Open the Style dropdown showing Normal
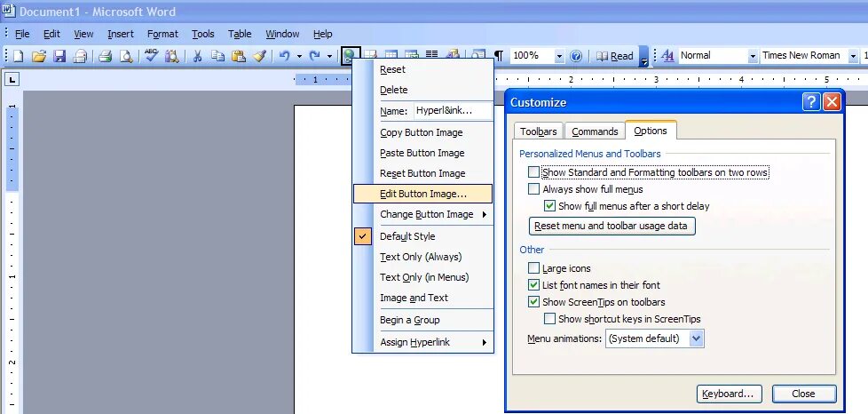868x414 pixels. coord(753,55)
